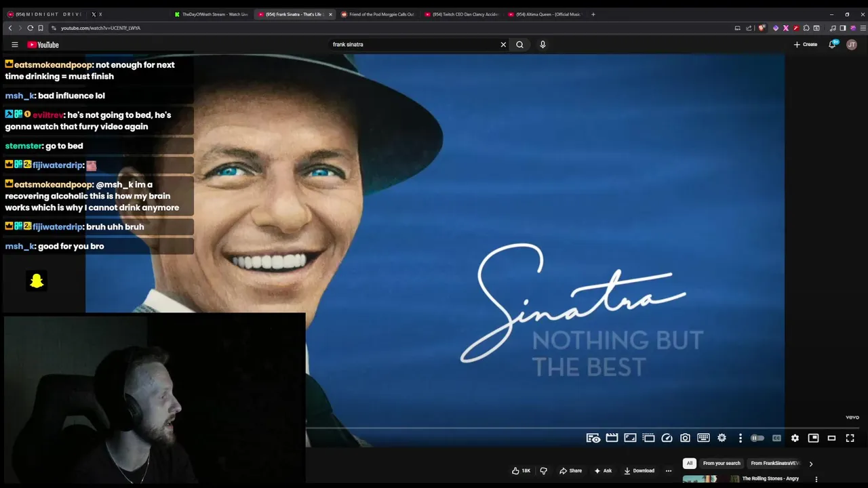Toggle closed captions CC

[x=776, y=438]
